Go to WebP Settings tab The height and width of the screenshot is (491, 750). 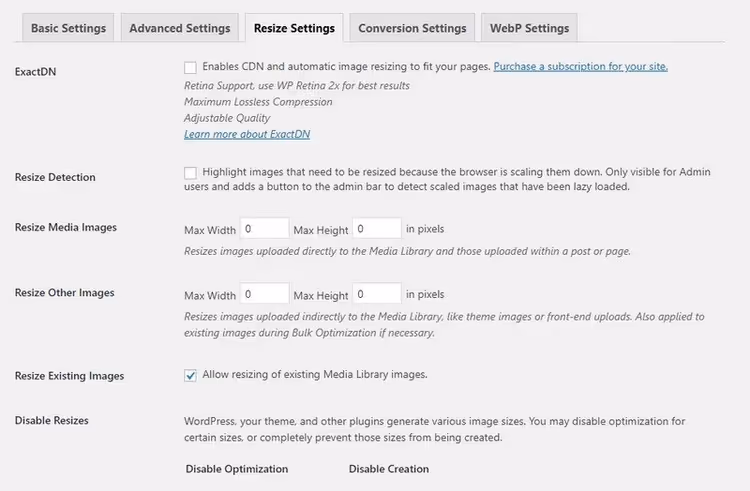click(x=529, y=28)
